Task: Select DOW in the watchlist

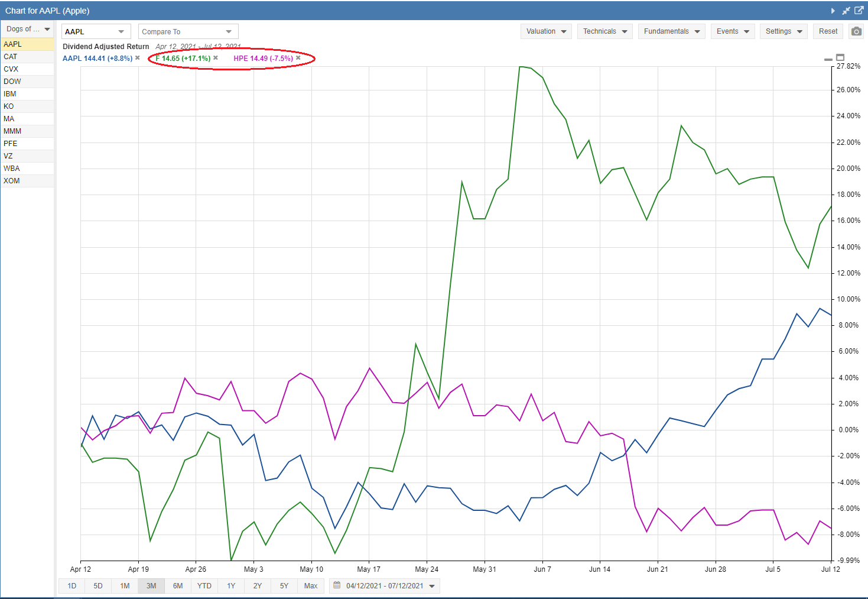Action: click(x=27, y=82)
